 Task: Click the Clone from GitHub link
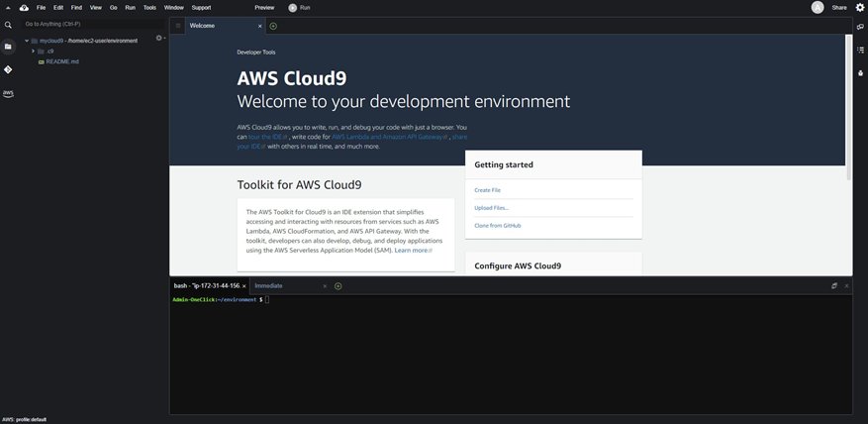pyautogui.click(x=498, y=226)
